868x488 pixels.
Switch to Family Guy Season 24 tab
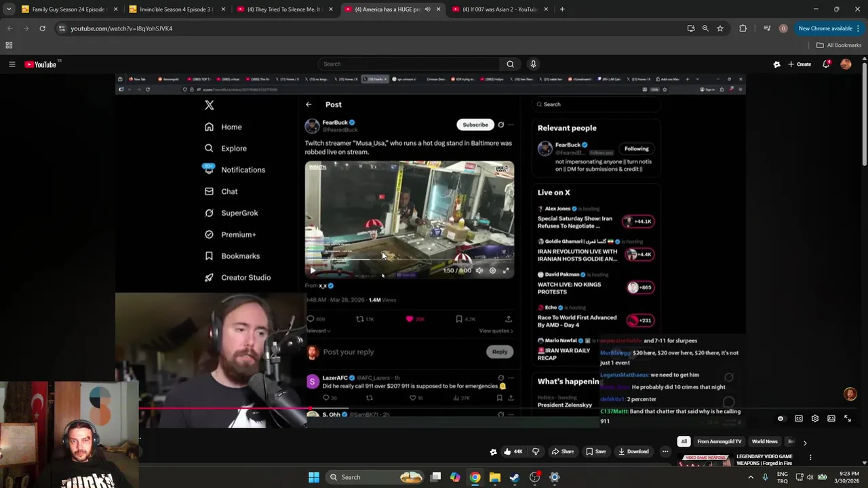(x=66, y=9)
